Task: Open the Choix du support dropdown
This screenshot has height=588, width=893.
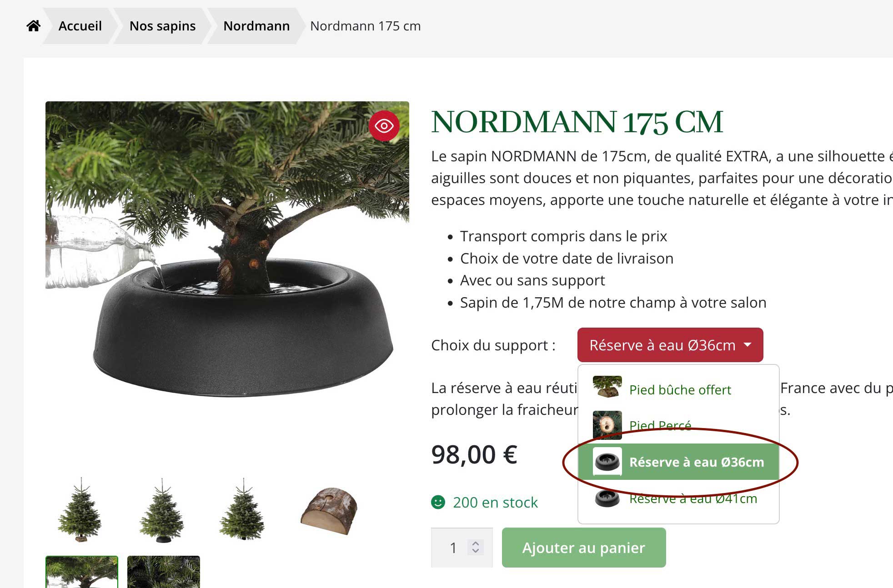Action: [670, 345]
